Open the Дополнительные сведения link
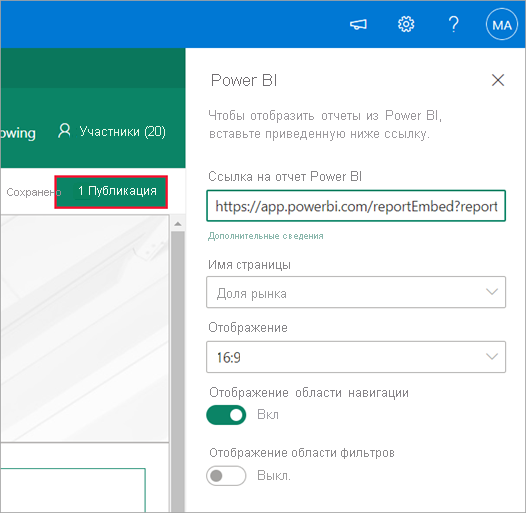Image resolution: width=526 pixels, height=513 pixels. click(x=265, y=236)
